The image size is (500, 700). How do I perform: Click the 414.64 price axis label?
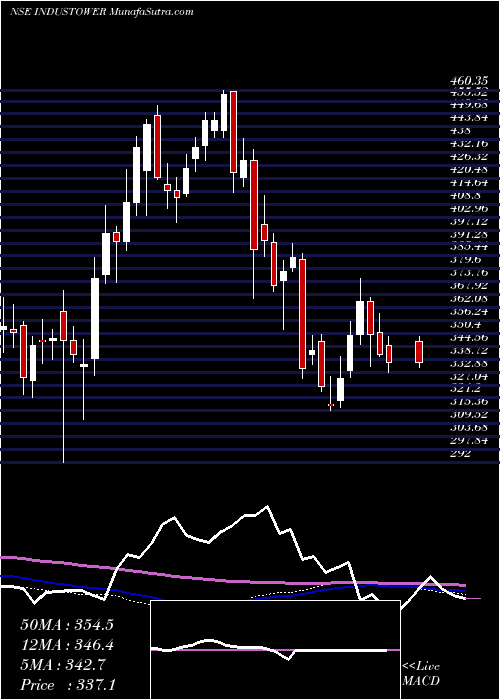point(468,183)
